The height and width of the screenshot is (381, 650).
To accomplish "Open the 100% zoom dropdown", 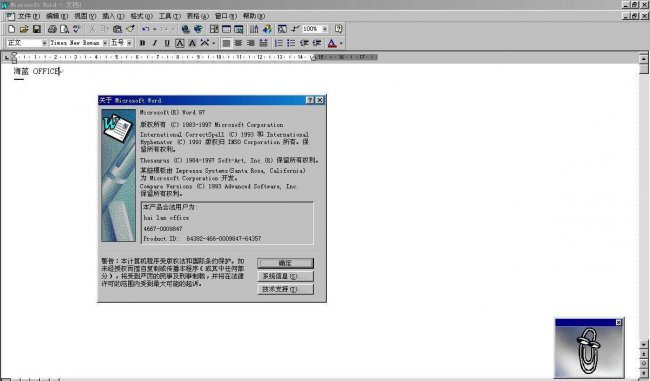I will point(325,29).
